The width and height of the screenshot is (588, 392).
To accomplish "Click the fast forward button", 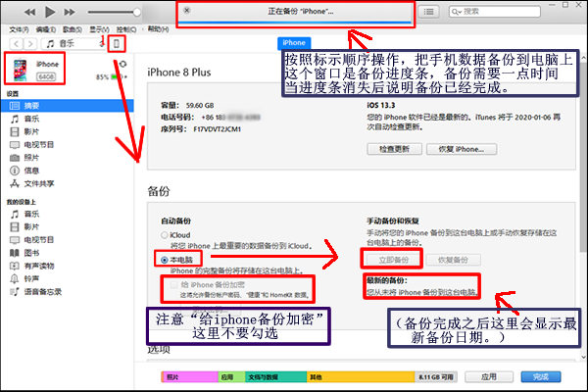I will (x=70, y=12).
